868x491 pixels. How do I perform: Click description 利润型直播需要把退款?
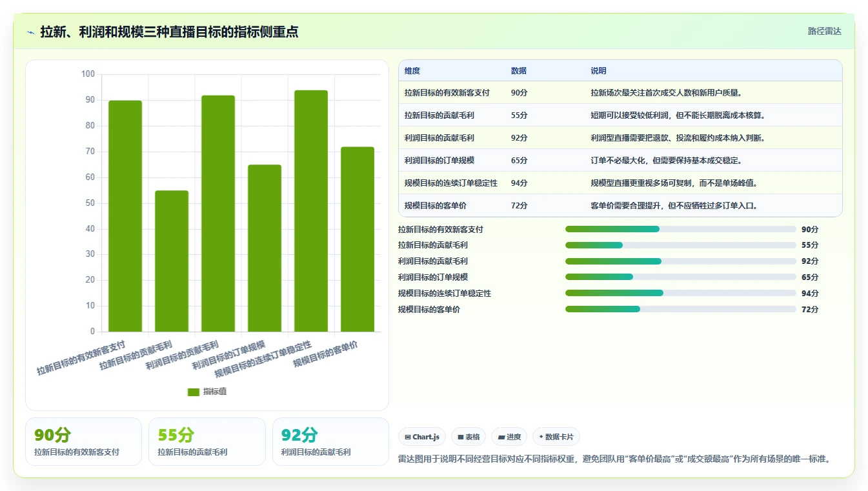pyautogui.click(x=678, y=138)
